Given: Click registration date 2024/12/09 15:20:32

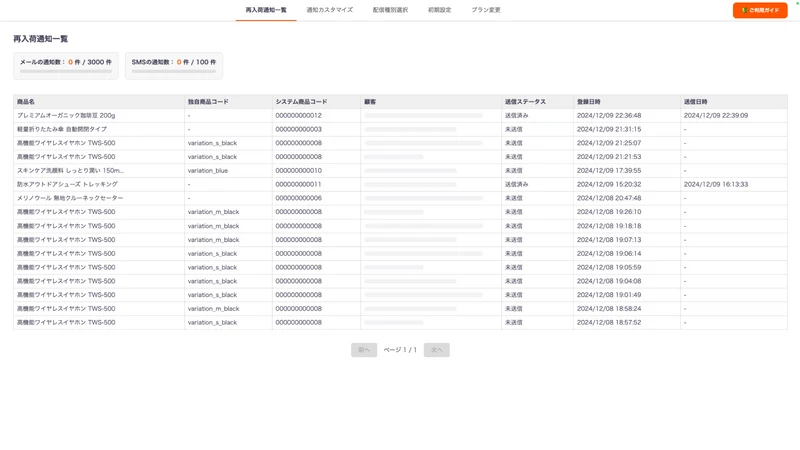Looking at the screenshot, I should 609,185.
